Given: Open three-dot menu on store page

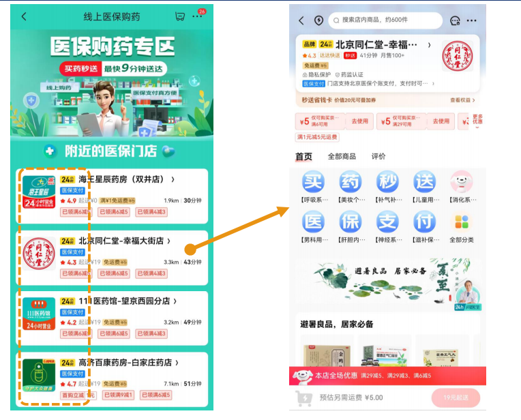Looking at the screenshot, I should pyautogui.click(x=471, y=20).
